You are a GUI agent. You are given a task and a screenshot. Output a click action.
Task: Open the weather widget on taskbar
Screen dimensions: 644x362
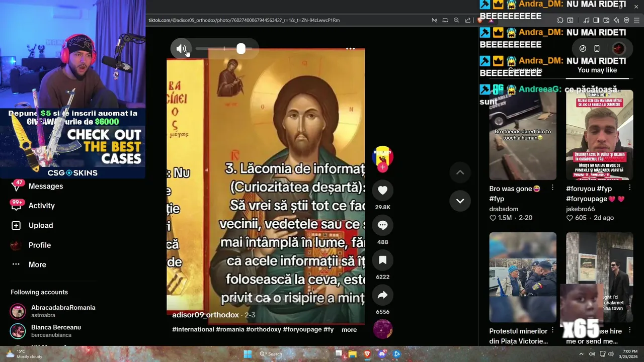[x=23, y=354]
